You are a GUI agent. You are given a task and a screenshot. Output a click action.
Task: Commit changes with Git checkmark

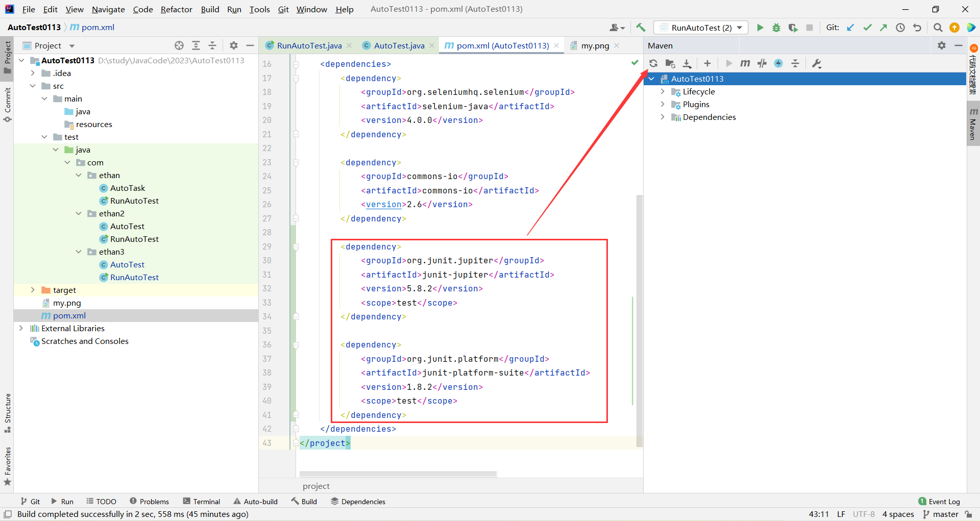tap(867, 28)
